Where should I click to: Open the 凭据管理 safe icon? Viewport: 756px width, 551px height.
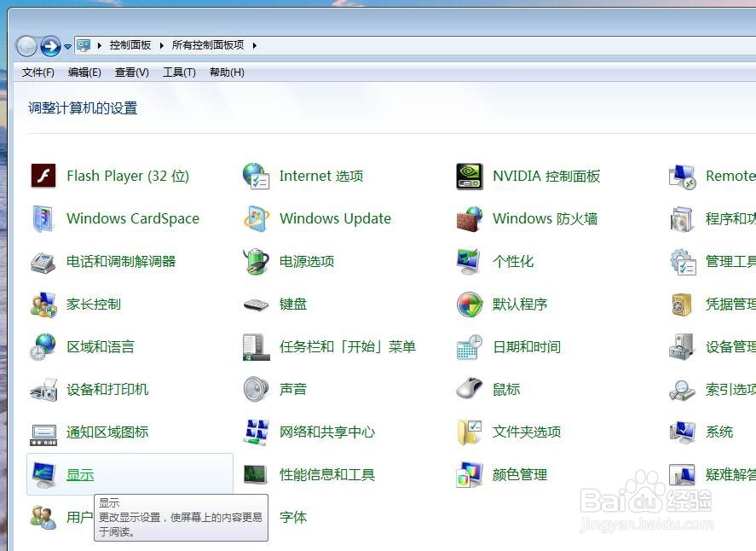pyautogui.click(x=683, y=304)
